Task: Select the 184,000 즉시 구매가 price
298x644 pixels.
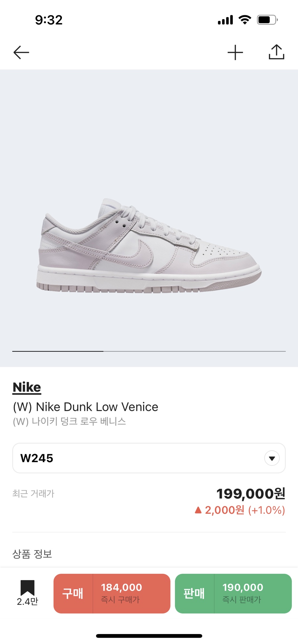Action: click(x=122, y=593)
